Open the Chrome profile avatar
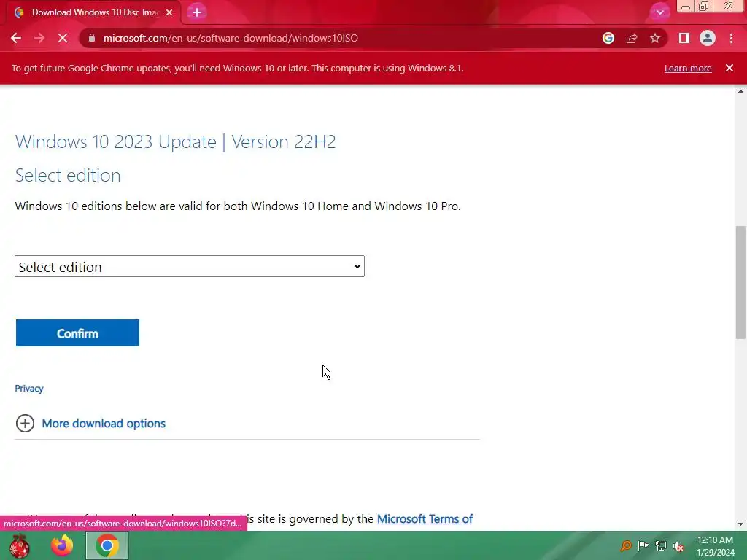Viewport: 747px width, 560px height. pos(708,38)
